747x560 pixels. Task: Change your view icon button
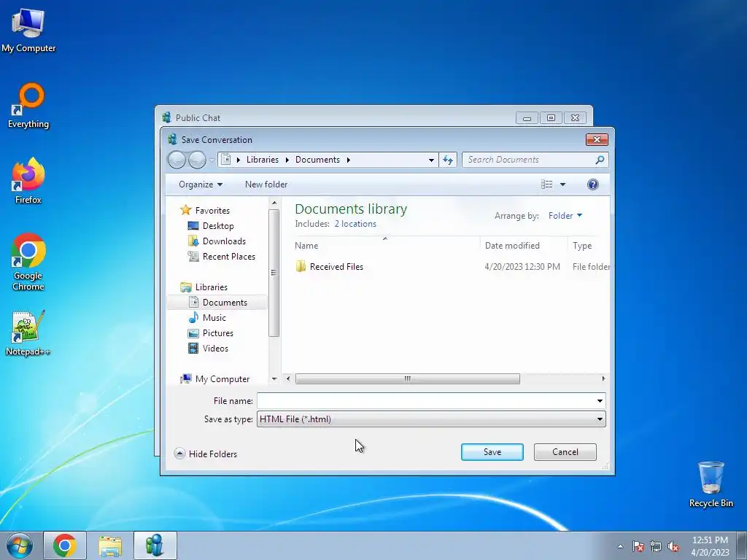(547, 184)
